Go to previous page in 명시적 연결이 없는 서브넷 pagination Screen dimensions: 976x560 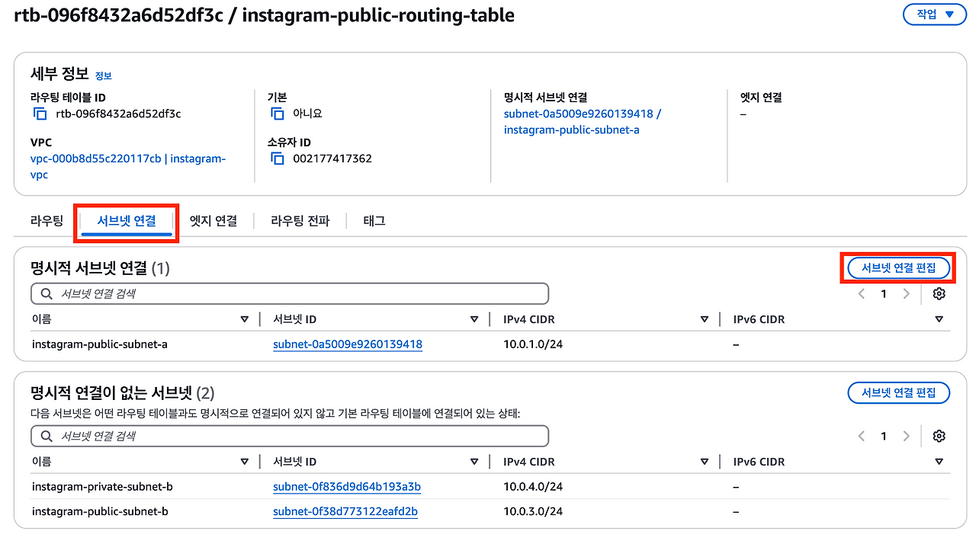(x=862, y=436)
